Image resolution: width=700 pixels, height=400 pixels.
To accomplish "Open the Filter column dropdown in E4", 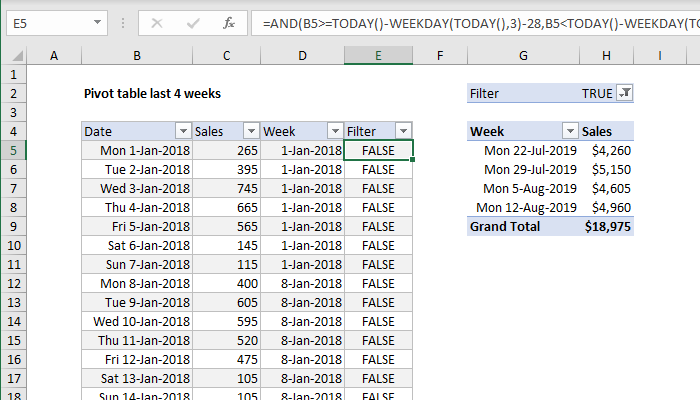I will coord(402,131).
